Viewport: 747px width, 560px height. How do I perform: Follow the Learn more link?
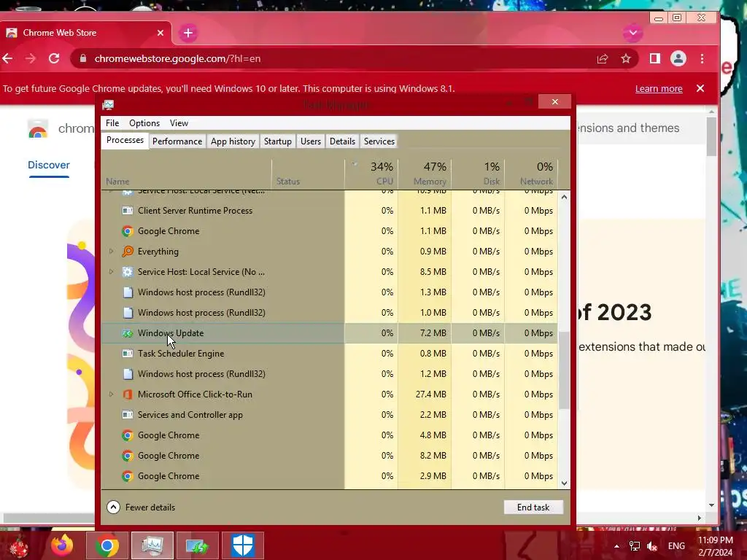pos(659,88)
